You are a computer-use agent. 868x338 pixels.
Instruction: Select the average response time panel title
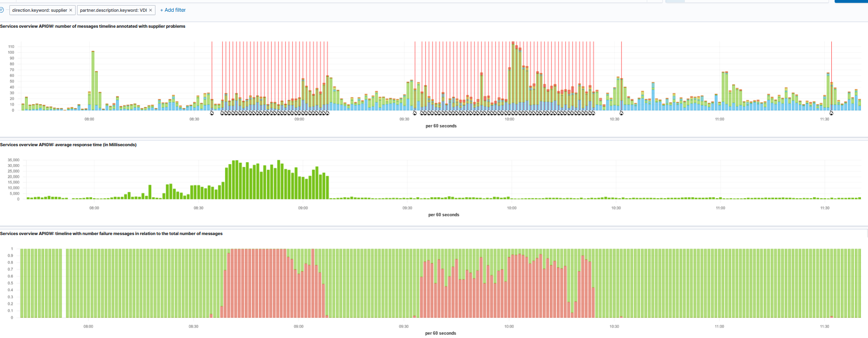[x=68, y=145]
